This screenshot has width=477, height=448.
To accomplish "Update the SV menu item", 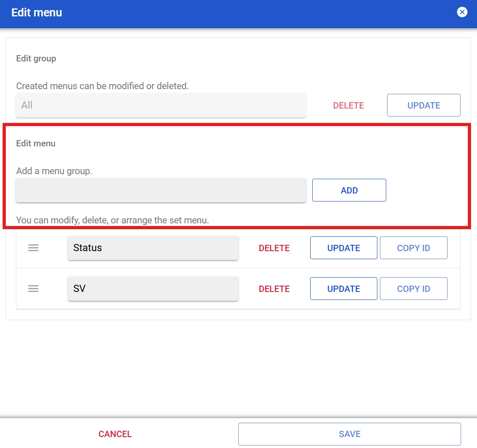I will [343, 289].
